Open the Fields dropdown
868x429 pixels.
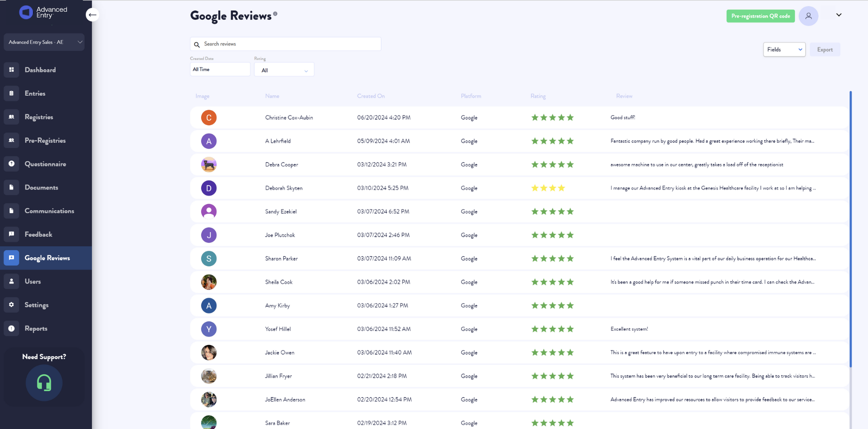[784, 50]
